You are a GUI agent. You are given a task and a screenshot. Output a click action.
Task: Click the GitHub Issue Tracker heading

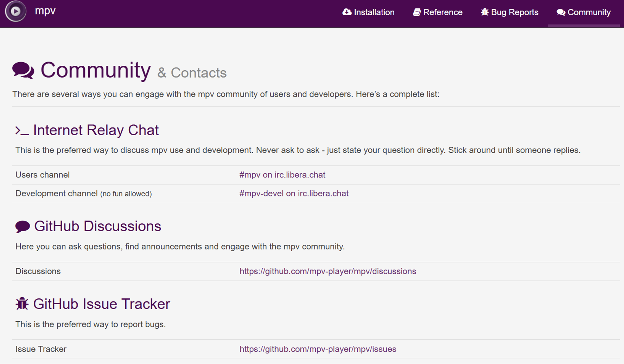(101, 304)
